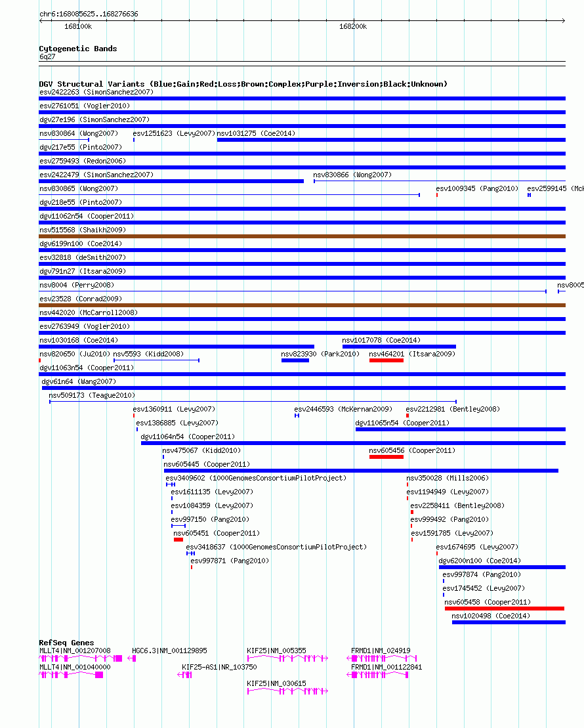This screenshot has height=728, width=584.
Task: Select esv1360911 (Levy2007) label
Action: (174, 410)
